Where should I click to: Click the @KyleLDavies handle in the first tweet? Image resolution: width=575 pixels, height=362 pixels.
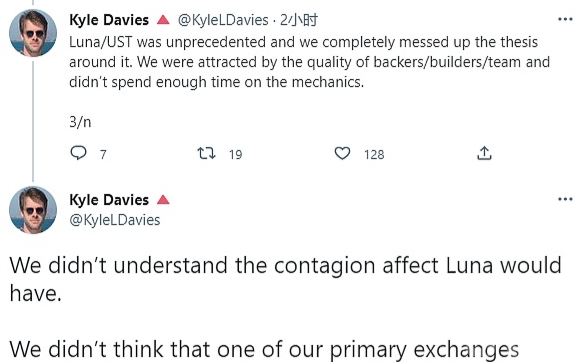223,20
